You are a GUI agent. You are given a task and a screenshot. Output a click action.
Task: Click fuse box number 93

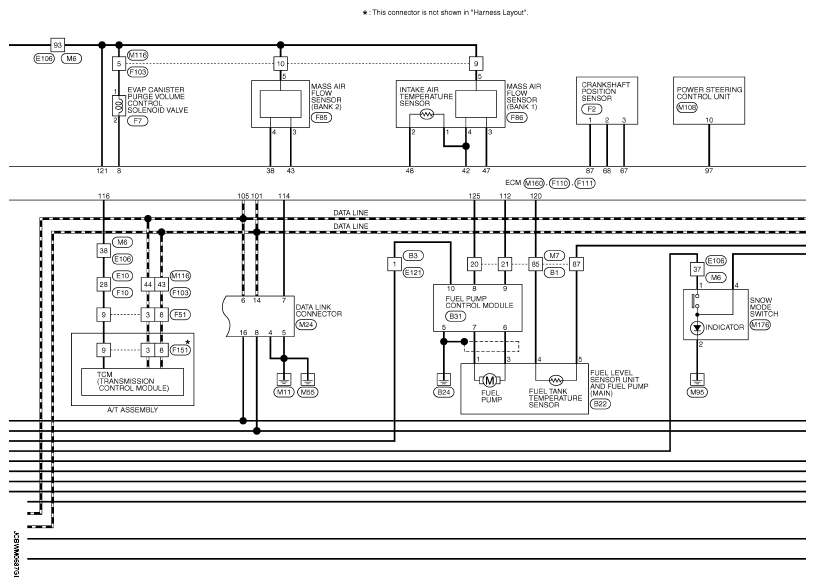(58, 45)
